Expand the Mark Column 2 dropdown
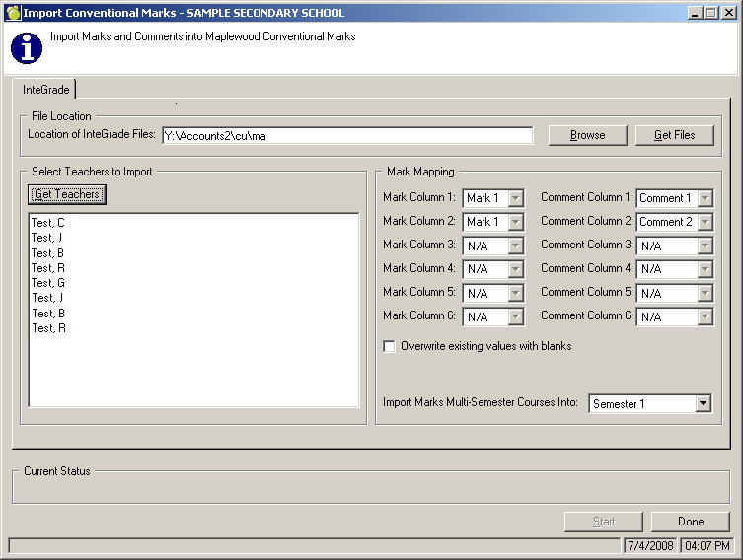The image size is (743, 560). [516, 222]
